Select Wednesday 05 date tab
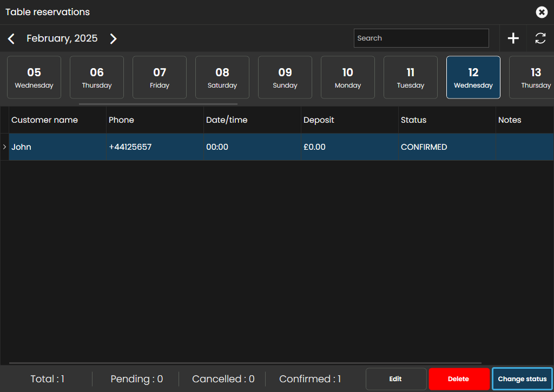The image size is (554, 392). tap(34, 77)
